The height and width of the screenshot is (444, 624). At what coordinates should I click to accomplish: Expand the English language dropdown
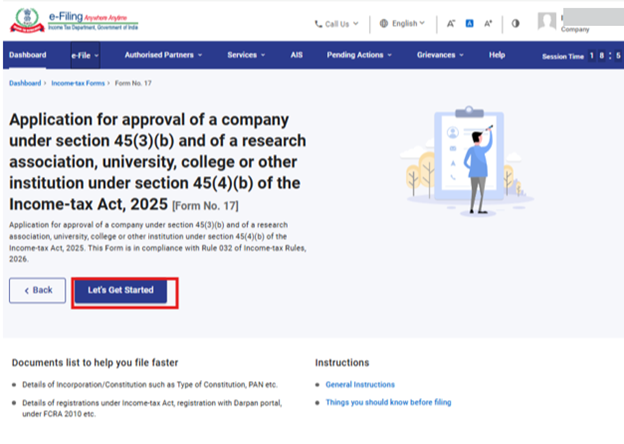(408, 23)
